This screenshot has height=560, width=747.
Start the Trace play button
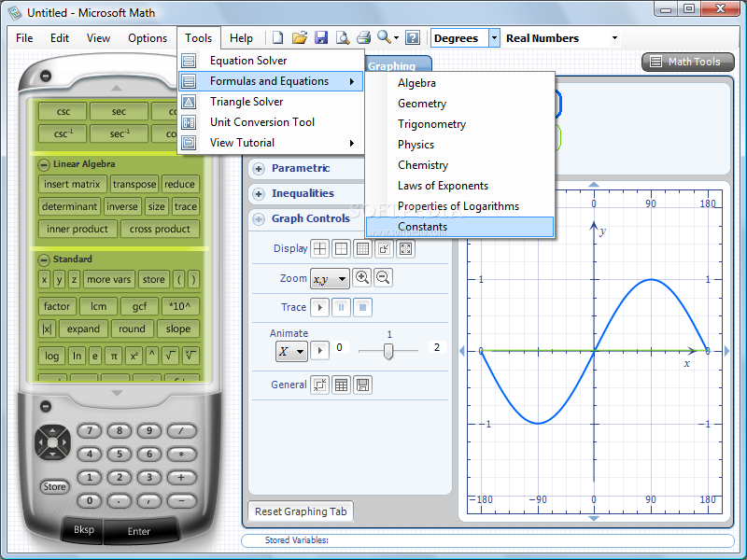click(319, 308)
